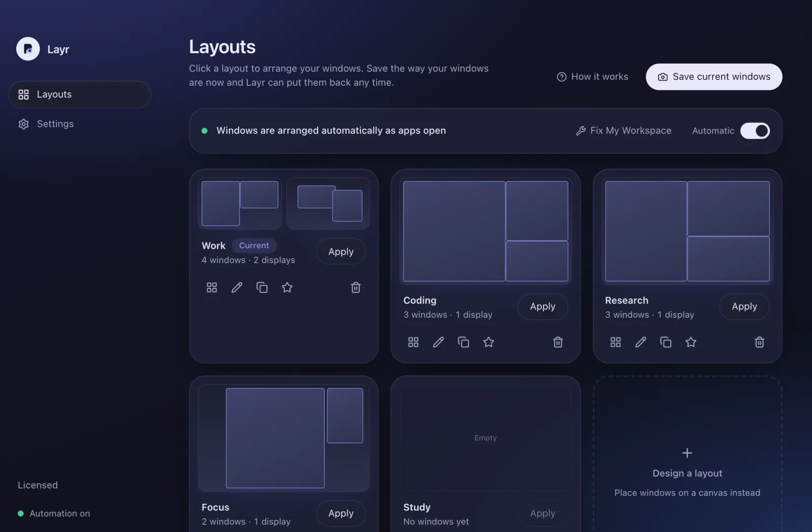Click the Automation on status text
This screenshot has width=812, height=532.
tap(60, 514)
